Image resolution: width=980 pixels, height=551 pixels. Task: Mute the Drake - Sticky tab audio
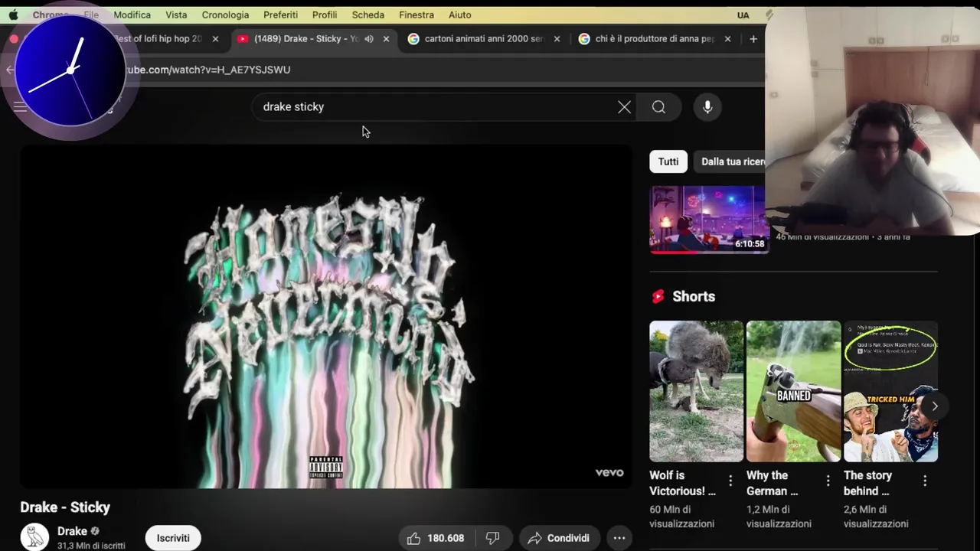click(x=369, y=38)
